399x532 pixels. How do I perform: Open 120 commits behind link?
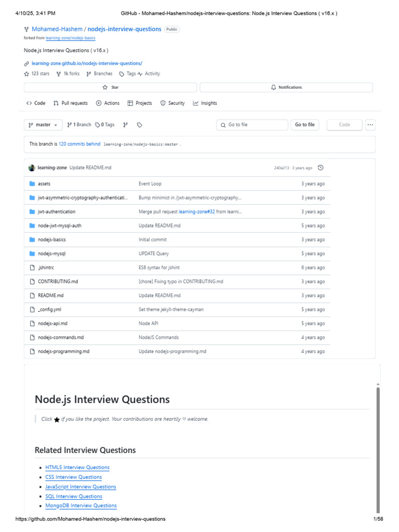pos(79,144)
